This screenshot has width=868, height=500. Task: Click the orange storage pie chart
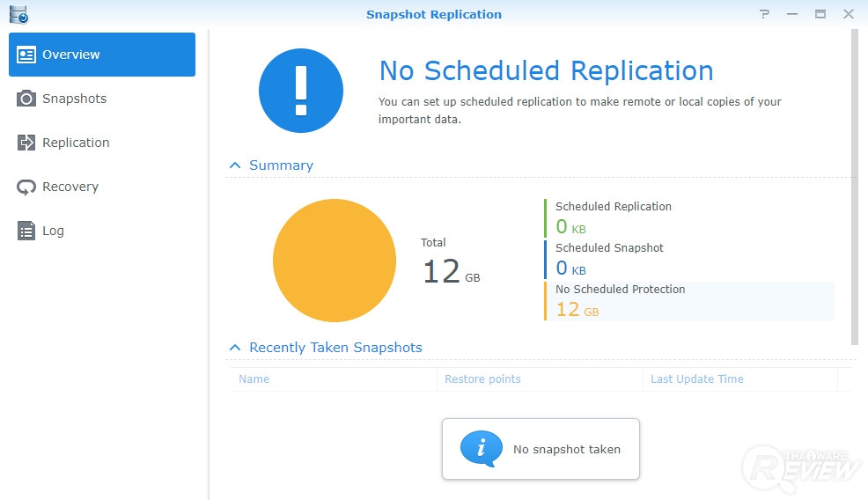pos(335,261)
